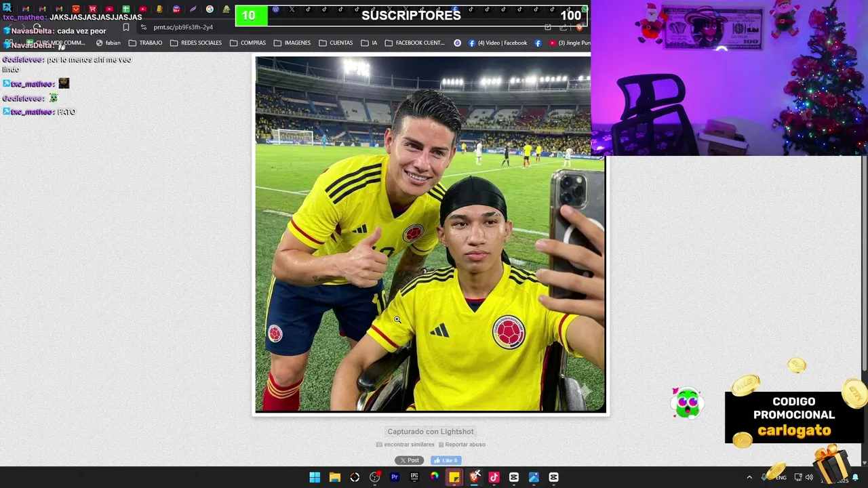Open the yellow sticky notes taskbar app

[454, 477]
